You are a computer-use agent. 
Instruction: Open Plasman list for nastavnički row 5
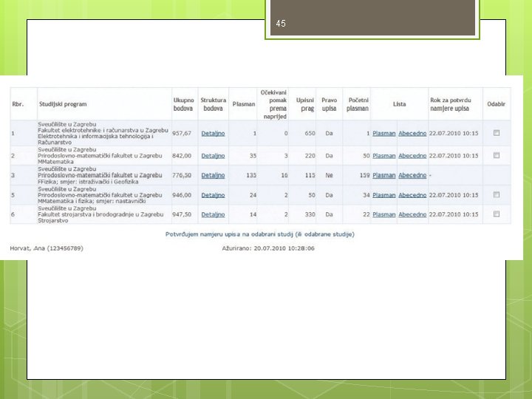(x=384, y=195)
